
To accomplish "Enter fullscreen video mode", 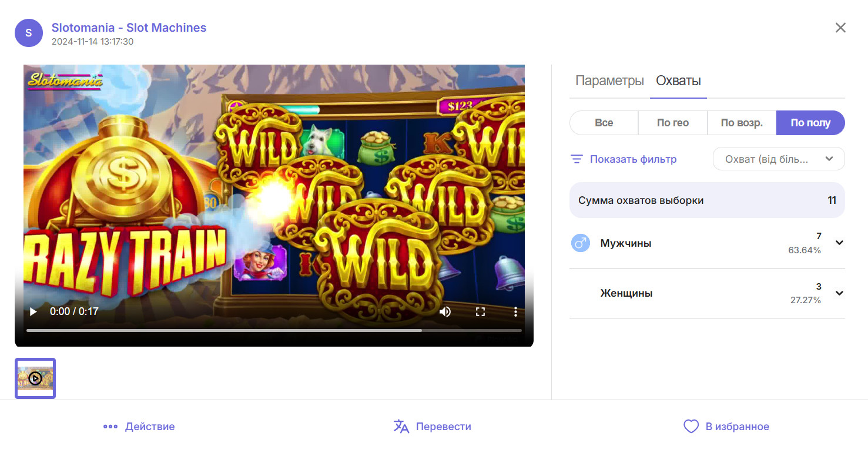I will [x=480, y=311].
